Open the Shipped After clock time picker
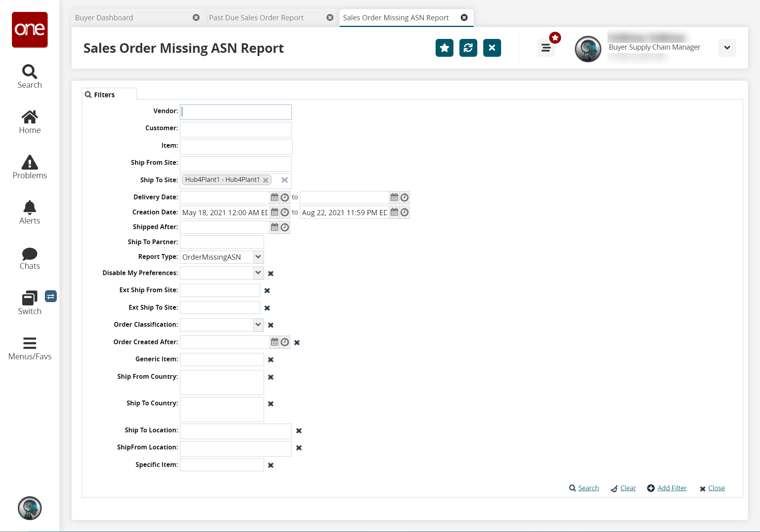 (x=285, y=227)
